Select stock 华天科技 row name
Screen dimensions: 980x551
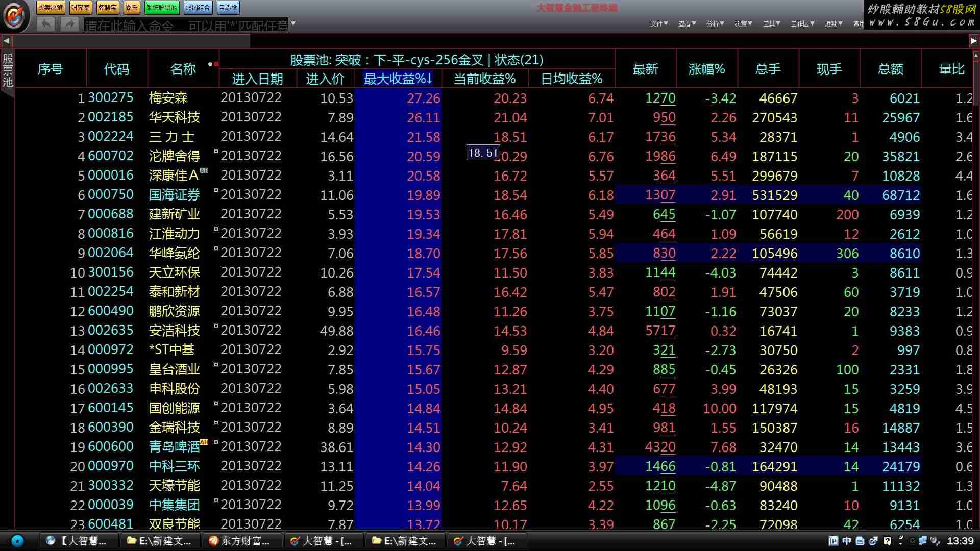tap(175, 117)
